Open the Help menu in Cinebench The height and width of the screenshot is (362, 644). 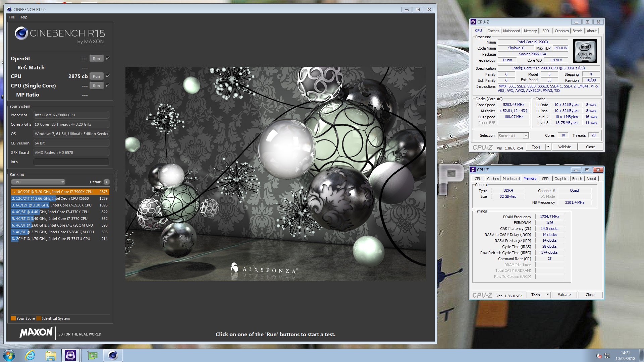click(x=23, y=17)
